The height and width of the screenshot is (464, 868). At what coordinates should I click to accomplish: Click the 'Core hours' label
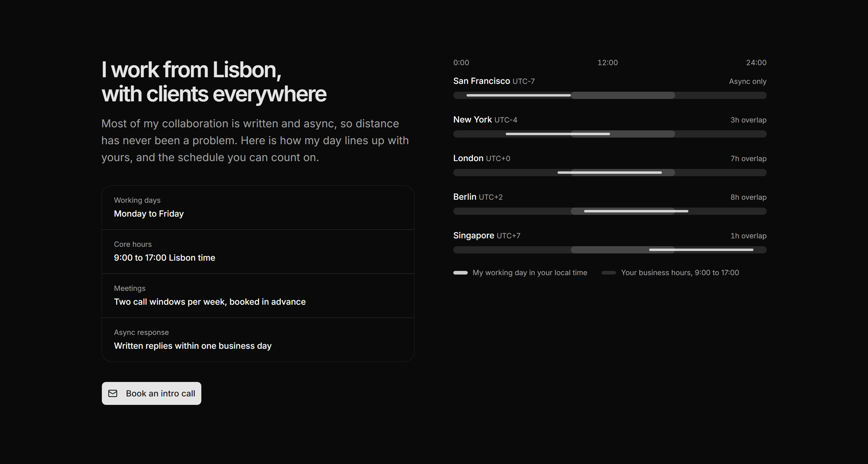(x=133, y=244)
